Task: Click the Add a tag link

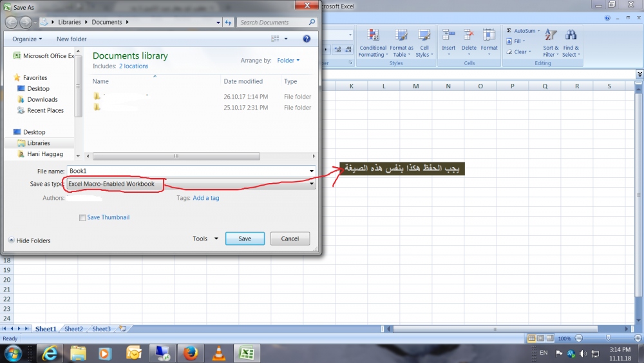Action: coord(206,198)
